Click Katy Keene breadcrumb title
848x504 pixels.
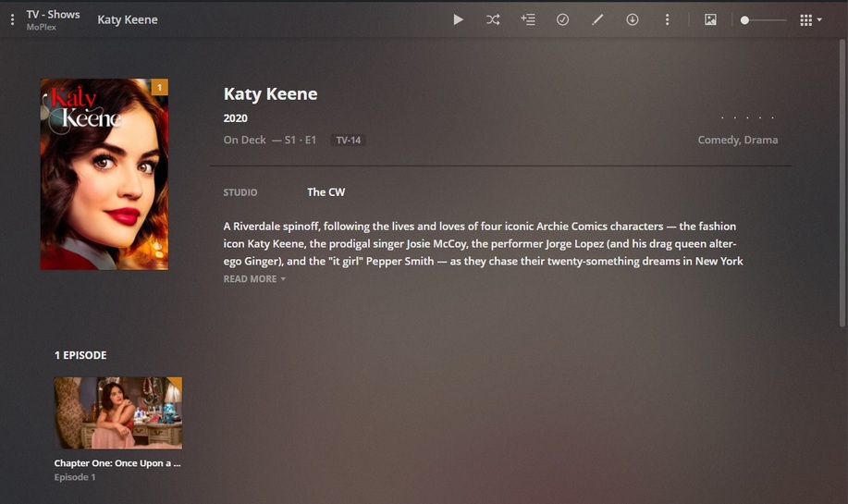click(x=128, y=20)
